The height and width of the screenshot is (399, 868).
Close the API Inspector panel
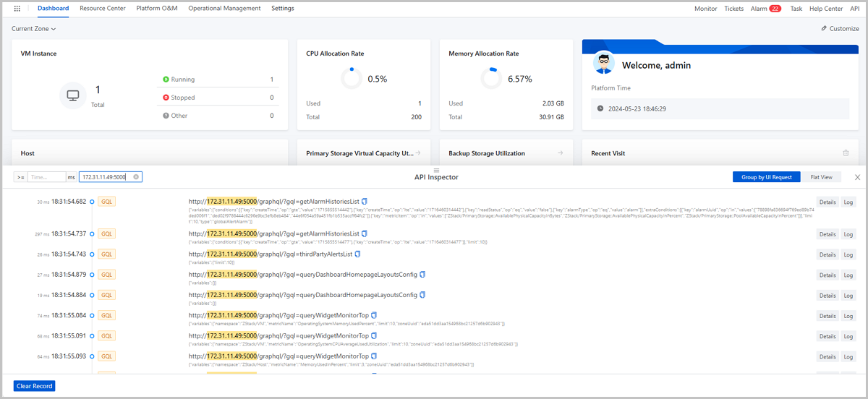click(858, 177)
